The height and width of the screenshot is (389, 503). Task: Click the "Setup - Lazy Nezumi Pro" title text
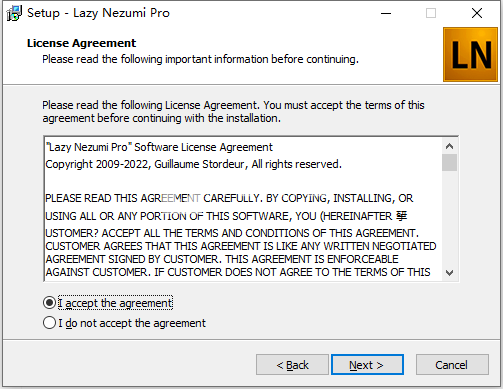coord(98,13)
